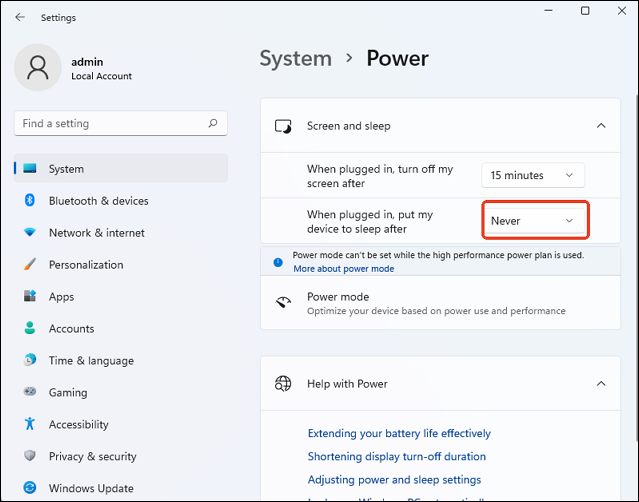
Task: Click the search magnifier icon
Action: [x=212, y=123]
